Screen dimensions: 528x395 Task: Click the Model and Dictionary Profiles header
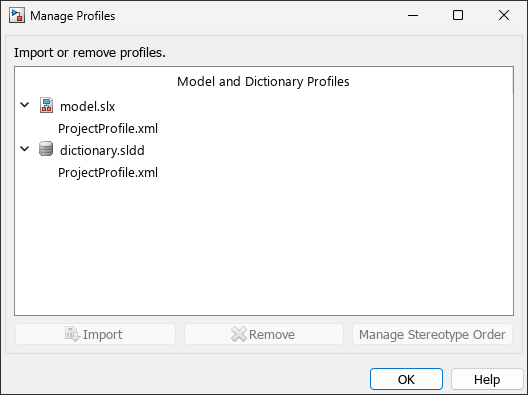tap(263, 81)
